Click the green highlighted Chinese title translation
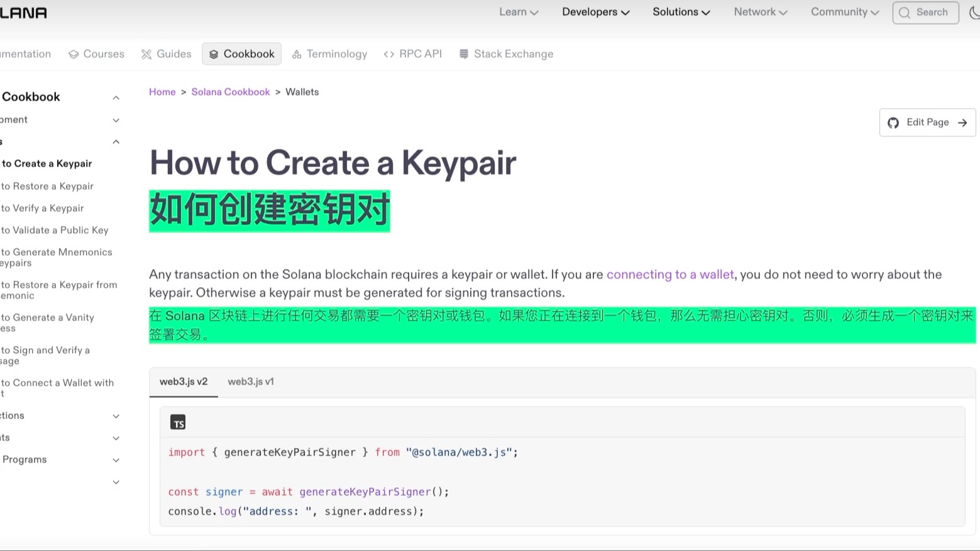The image size is (980, 551). pos(270,210)
